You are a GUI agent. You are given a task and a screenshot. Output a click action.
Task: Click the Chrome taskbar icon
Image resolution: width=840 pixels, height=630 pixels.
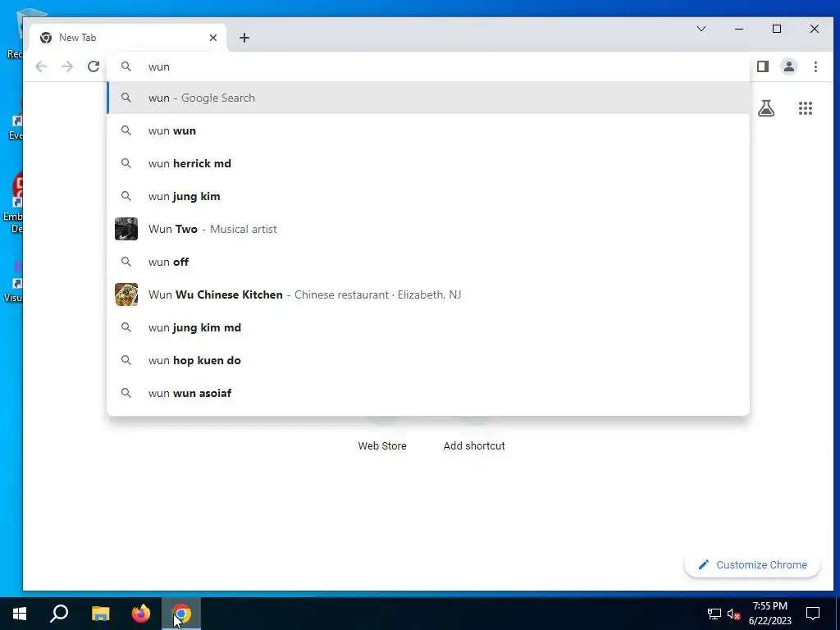181,614
